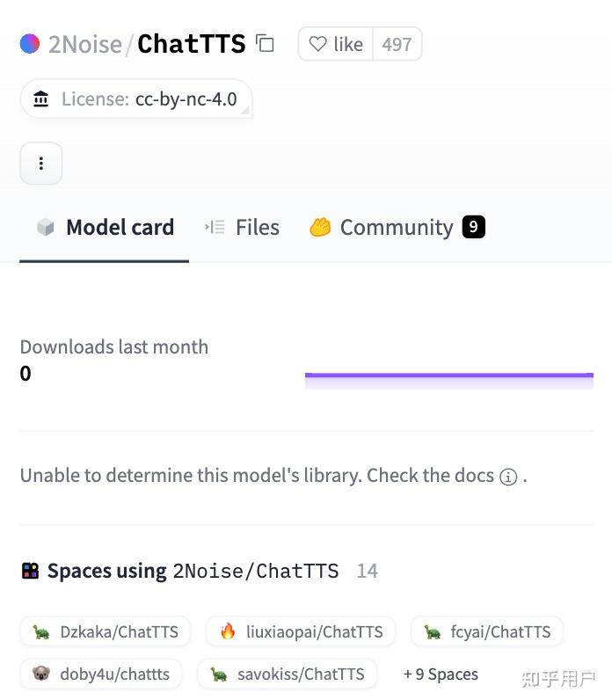Select the Model card tab
This screenshot has width=612, height=700.
[x=106, y=228]
